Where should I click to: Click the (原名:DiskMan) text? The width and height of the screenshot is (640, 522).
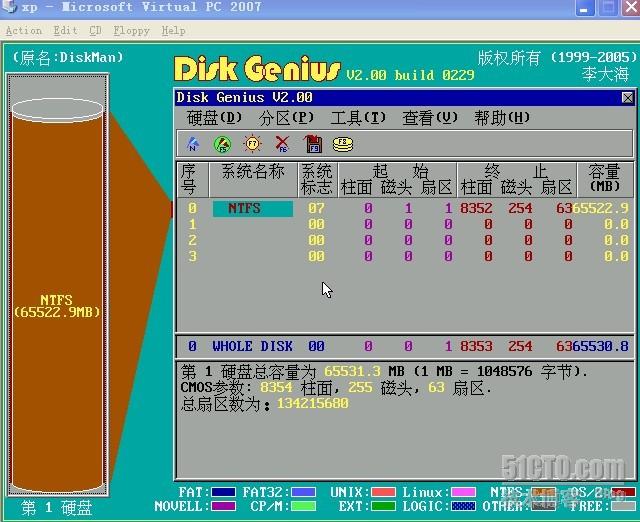(x=68, y=58)
